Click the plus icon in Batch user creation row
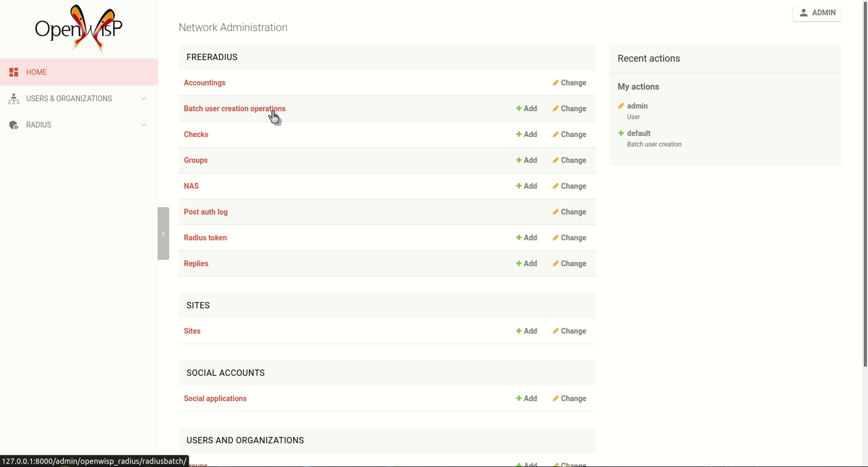The width and height of the screenshot is (868, 467). click(519, 109)
